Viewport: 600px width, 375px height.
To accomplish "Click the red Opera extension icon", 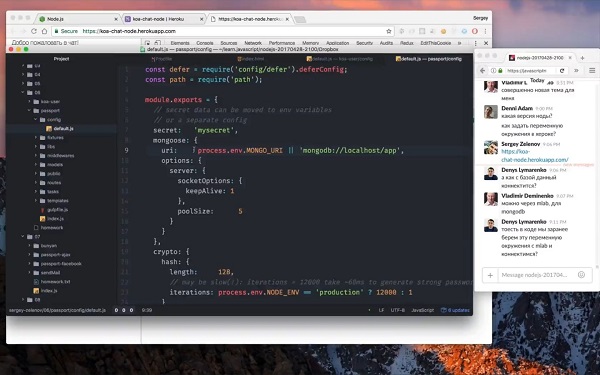I will tap(474, 31).
